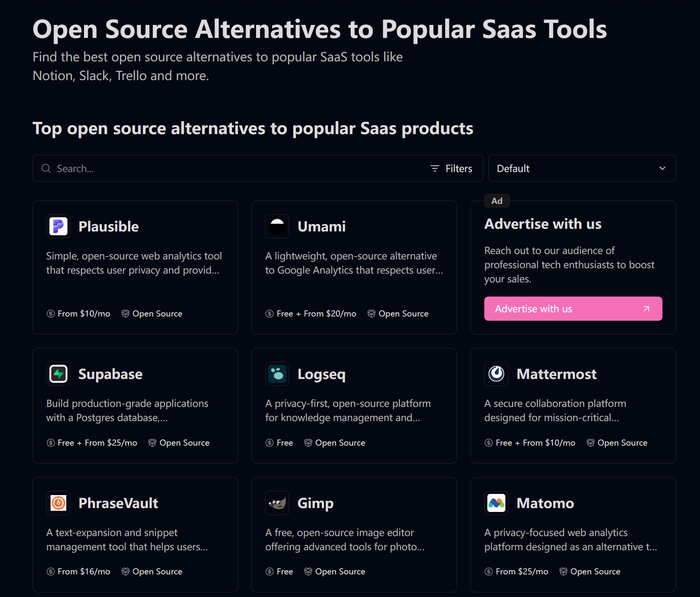Click 'From $16/mo' on PhraseVault card
Screen dimensions: 700x597
click(84, 572)
